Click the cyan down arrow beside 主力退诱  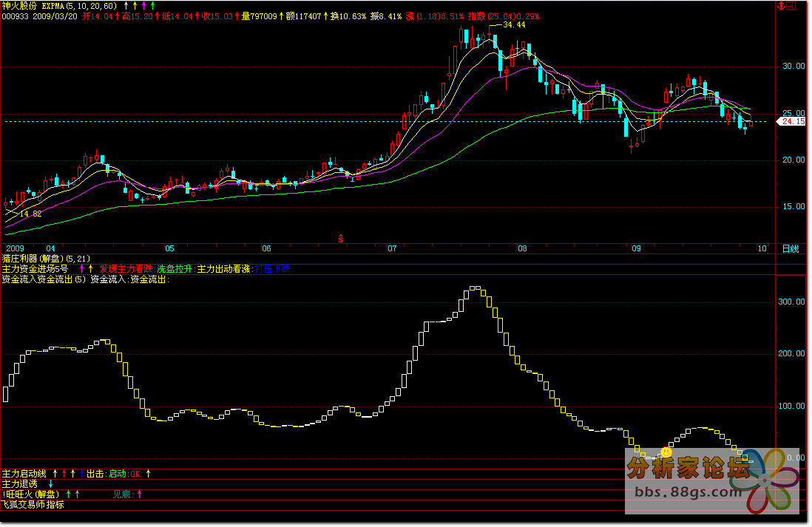pyautogui.click(x=51, y=484)
